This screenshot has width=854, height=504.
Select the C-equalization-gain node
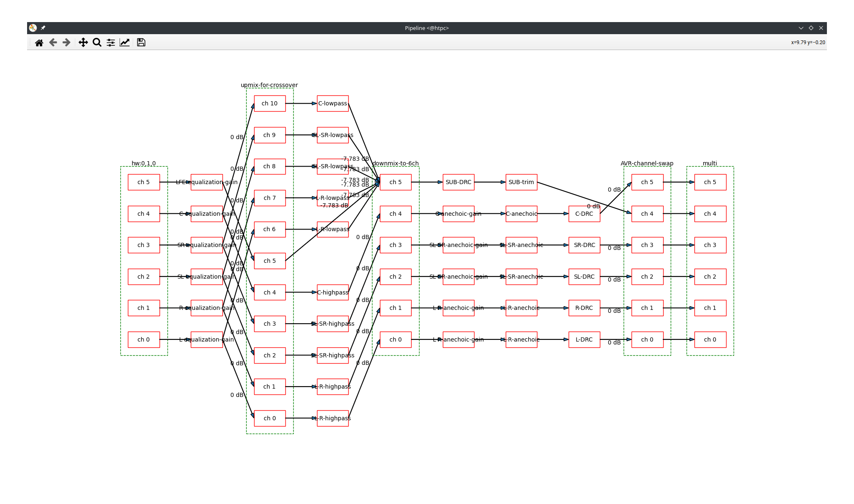coord(207,214)
